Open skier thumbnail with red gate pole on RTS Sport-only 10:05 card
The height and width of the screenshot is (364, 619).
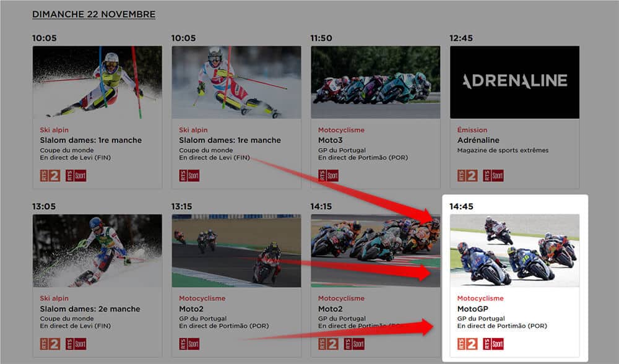[236, 82]
